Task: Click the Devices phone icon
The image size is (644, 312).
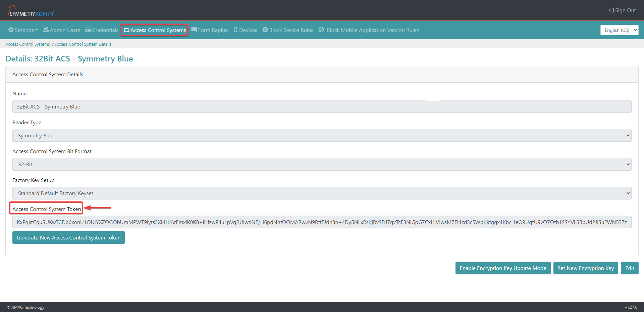Action: coord(235,30)
